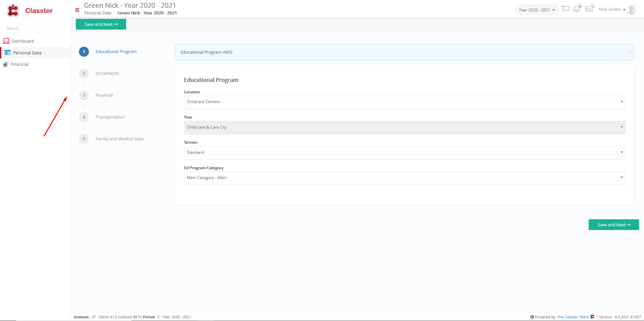The height and width of the screenshot is (321, 644).
Task: Expand the Stream dropdown
Action: (404, 153)
